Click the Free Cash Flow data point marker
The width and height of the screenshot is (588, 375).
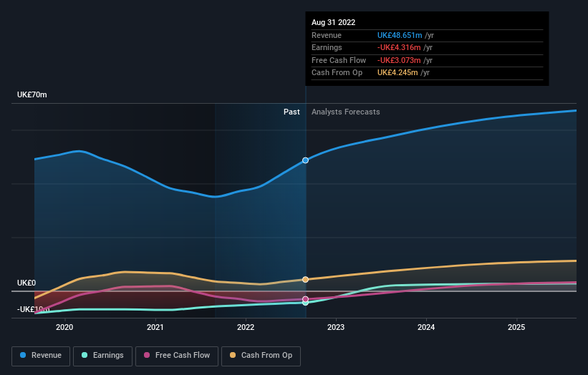[305, 299]
